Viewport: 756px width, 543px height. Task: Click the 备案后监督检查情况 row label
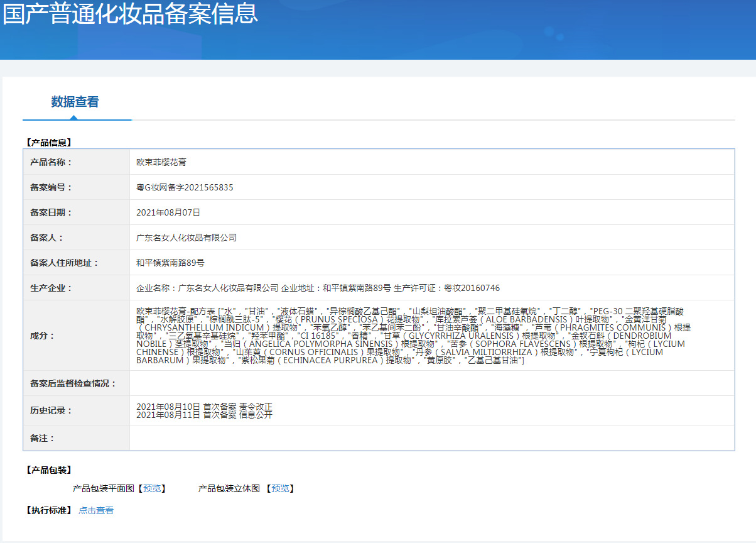coord(73,383)
